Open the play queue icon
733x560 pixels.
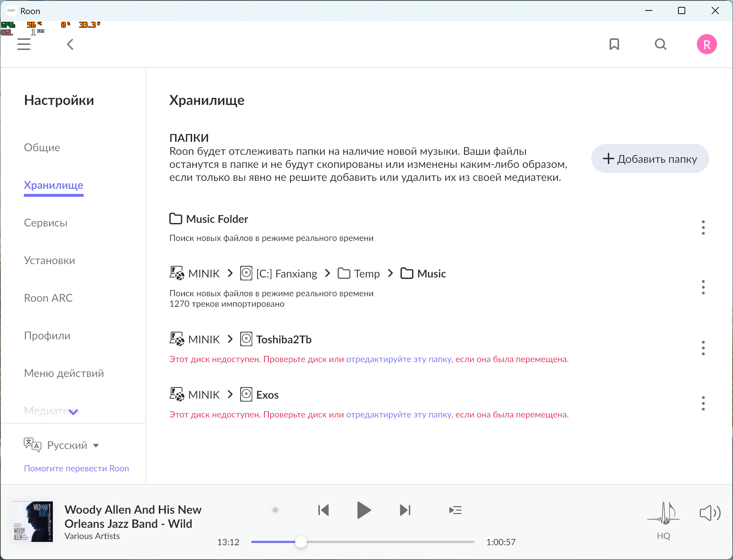tap(455, 510)
